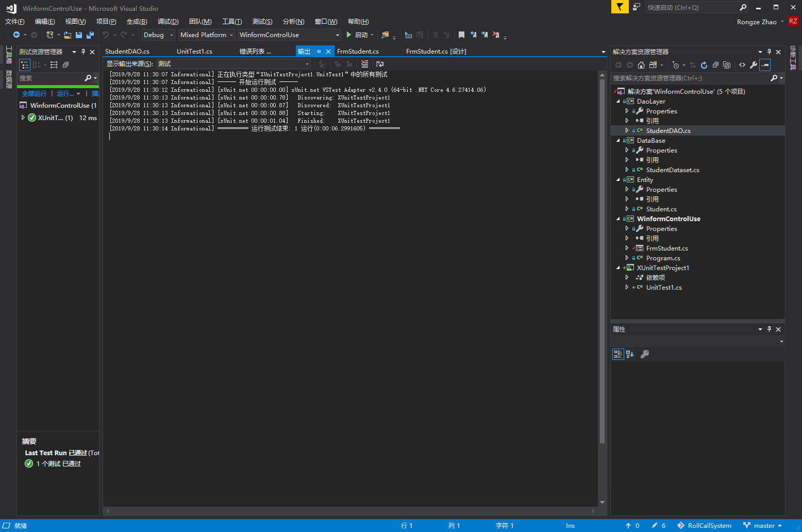Toggle hierarchy view in Test Explorer

(x=25, y=65)
